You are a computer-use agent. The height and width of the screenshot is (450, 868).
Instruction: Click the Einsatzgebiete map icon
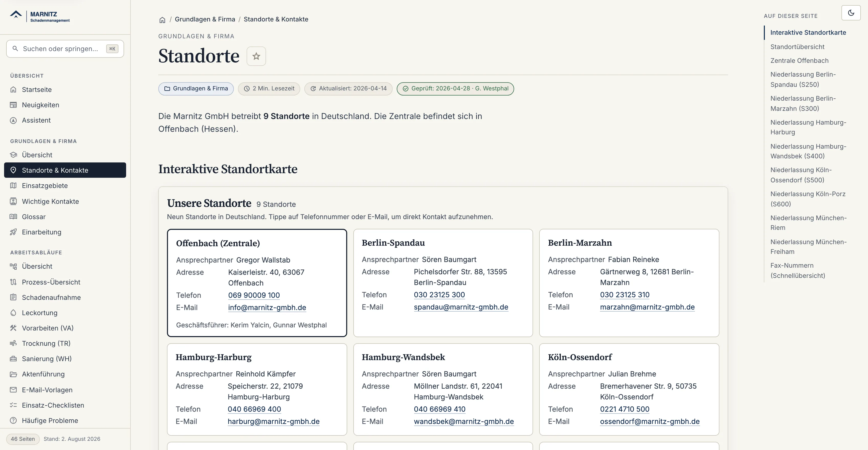(x=14, y=186)
